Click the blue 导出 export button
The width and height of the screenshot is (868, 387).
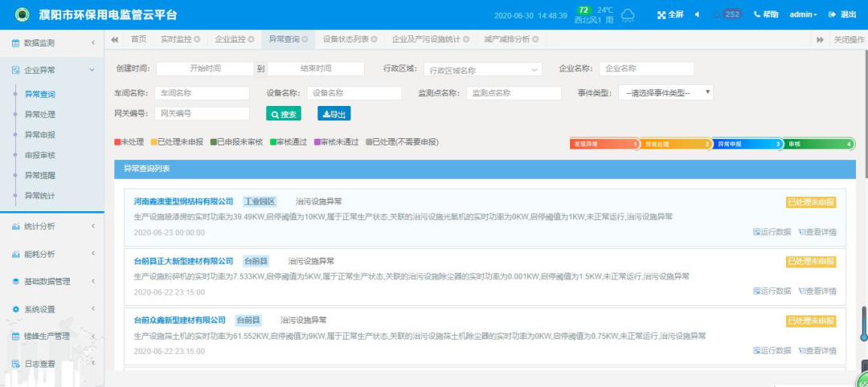pyautogui.click(x=334, y=113)
